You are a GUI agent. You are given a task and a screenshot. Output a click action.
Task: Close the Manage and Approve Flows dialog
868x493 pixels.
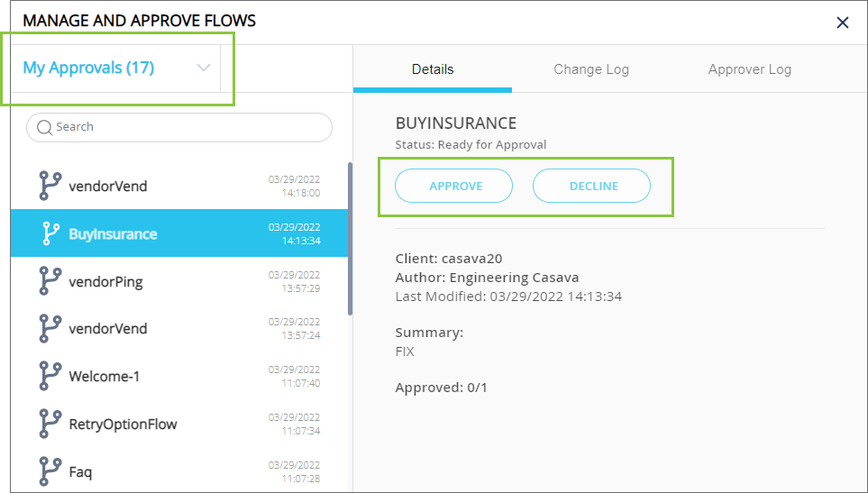pyautogui.click(x=843, y=23)
